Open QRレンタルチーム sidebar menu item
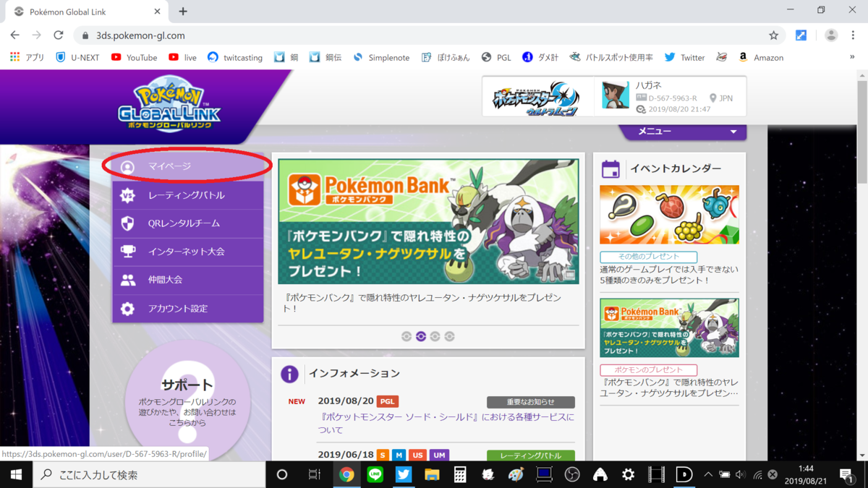Image resolution: width=868 pixels, height=488 pixels. [x=188, y=223]
